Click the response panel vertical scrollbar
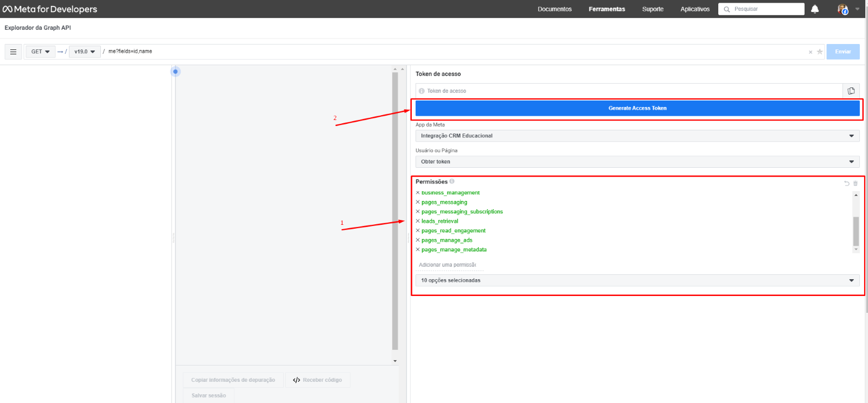Screen dimensions: 868x403 (x=395, y=211)
